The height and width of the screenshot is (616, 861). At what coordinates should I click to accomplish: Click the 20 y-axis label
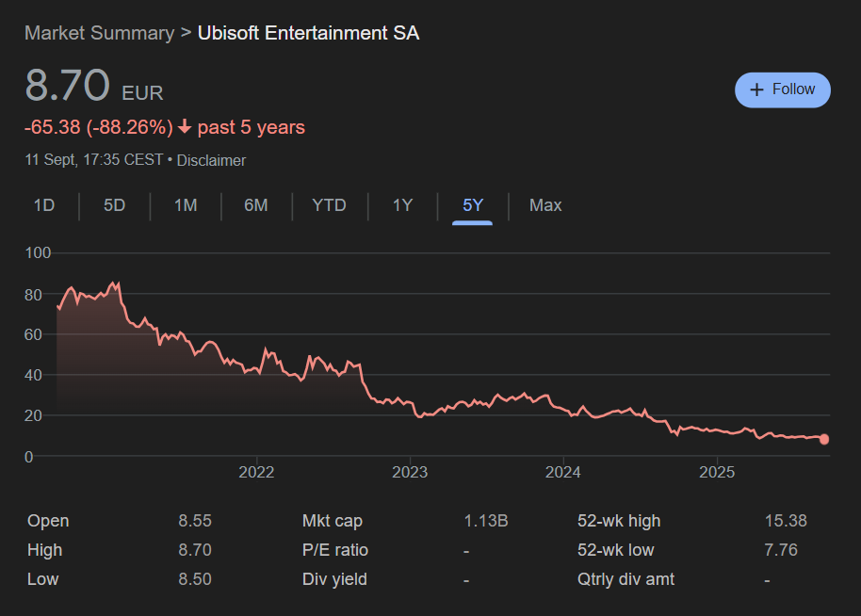click(x=34, y=415)
